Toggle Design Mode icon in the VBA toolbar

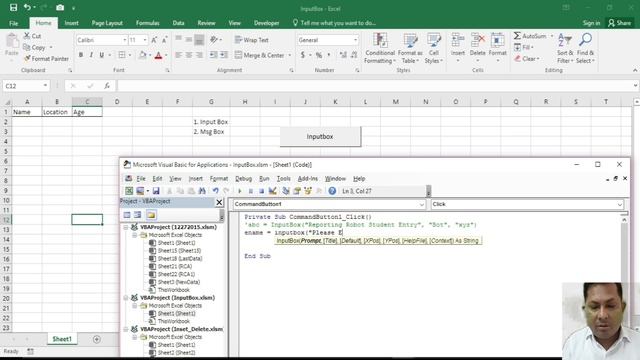pyautogui.click(x=272, y=191)
